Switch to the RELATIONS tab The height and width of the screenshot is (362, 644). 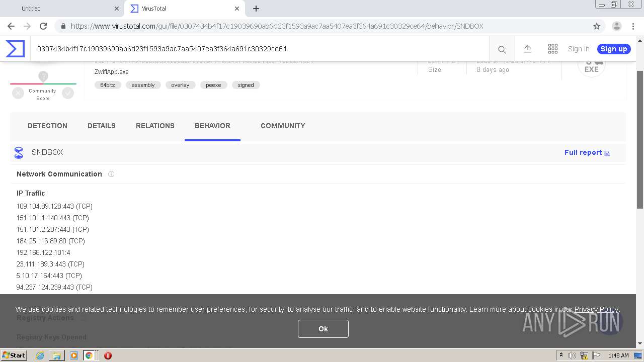tap(155, 126)
